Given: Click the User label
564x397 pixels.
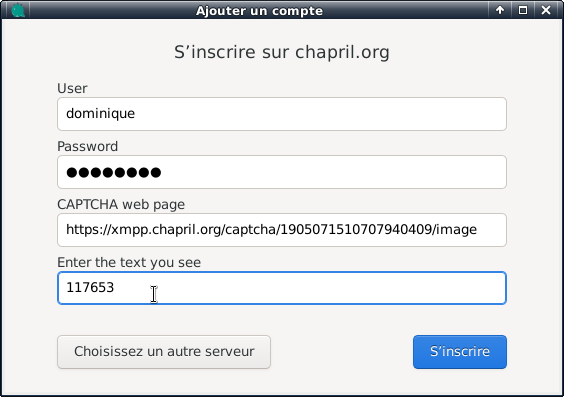Looking at the screenshot, I should (72, 88).
